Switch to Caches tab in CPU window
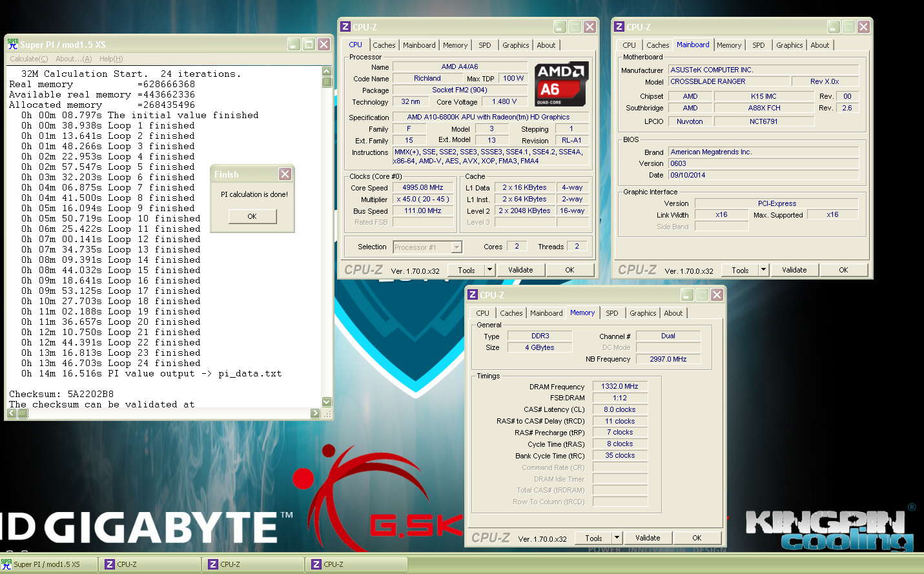 point(384,45)
